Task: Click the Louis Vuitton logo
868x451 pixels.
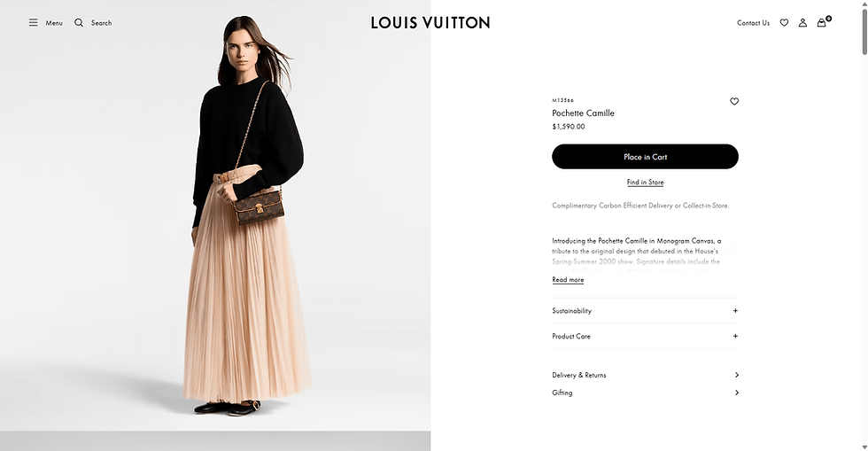Action: point(430,23)
